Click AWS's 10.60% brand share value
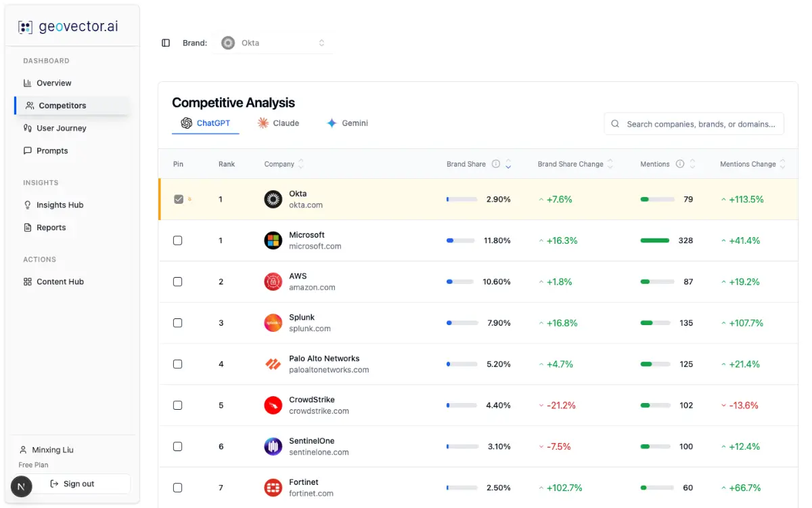This screenshot has width=812, height=508. tap(497, 282)
